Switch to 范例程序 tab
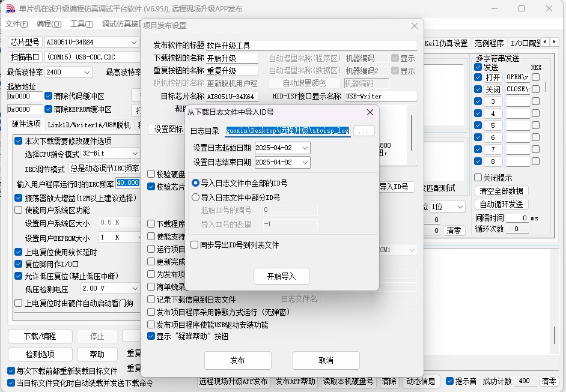The width and height of the screenshot is (566, 392). [x=489, y=43]
